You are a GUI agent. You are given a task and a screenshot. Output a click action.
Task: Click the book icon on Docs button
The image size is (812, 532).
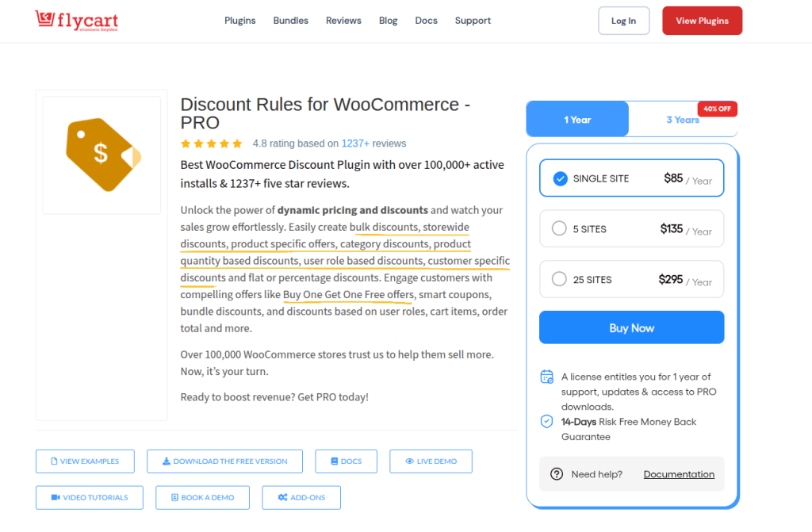(x=334, y=461)
